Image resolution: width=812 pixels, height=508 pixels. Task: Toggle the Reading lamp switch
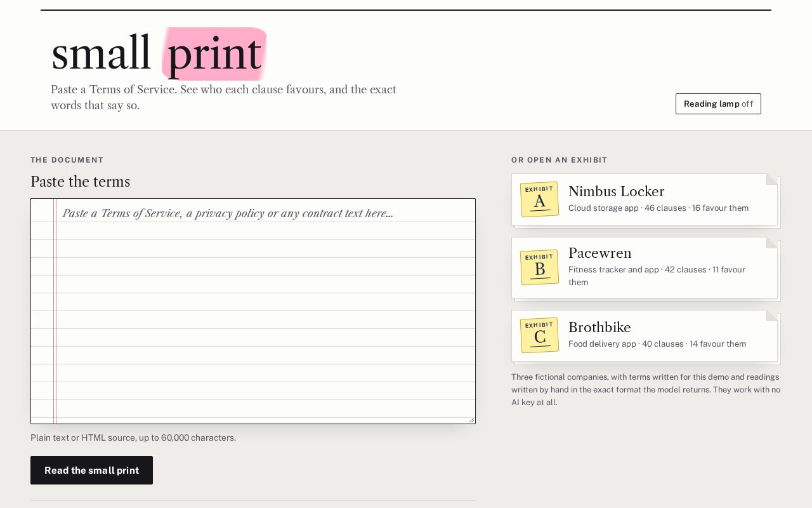[x=718, y=104]
